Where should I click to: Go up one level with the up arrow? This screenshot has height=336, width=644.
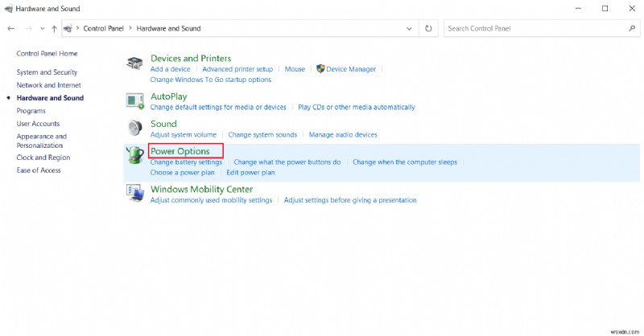pos(54,28)
